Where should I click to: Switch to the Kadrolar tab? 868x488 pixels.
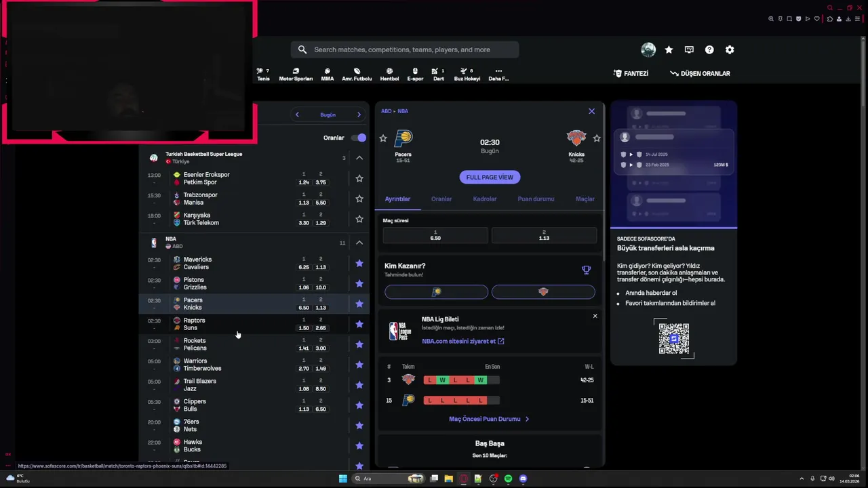[485, 199]
